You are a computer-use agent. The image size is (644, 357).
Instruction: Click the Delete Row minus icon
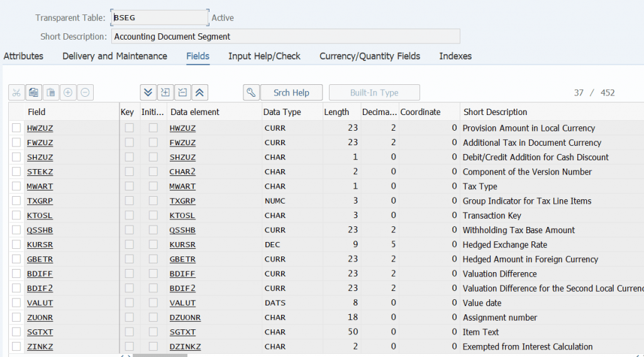[x=85, y=92]
